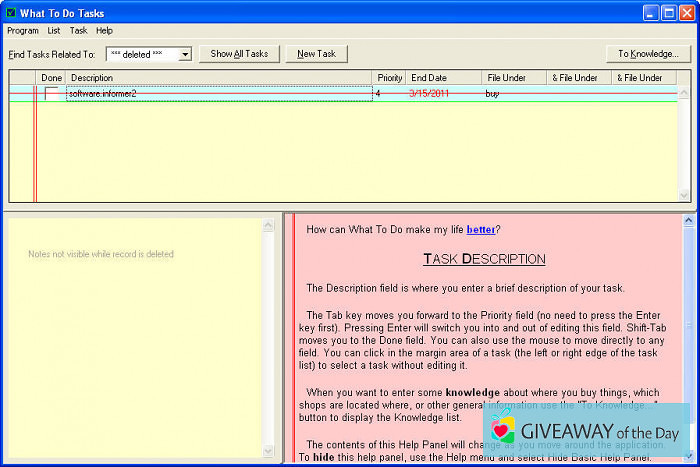Create a task with New Task button
Viewport: 700px width, 467px height.
316,54
